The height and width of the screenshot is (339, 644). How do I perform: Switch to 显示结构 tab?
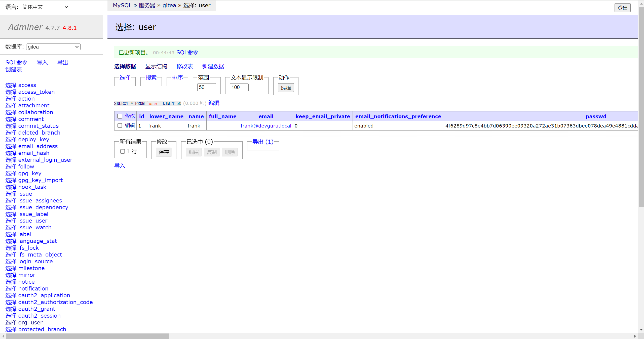coord(156,66)
